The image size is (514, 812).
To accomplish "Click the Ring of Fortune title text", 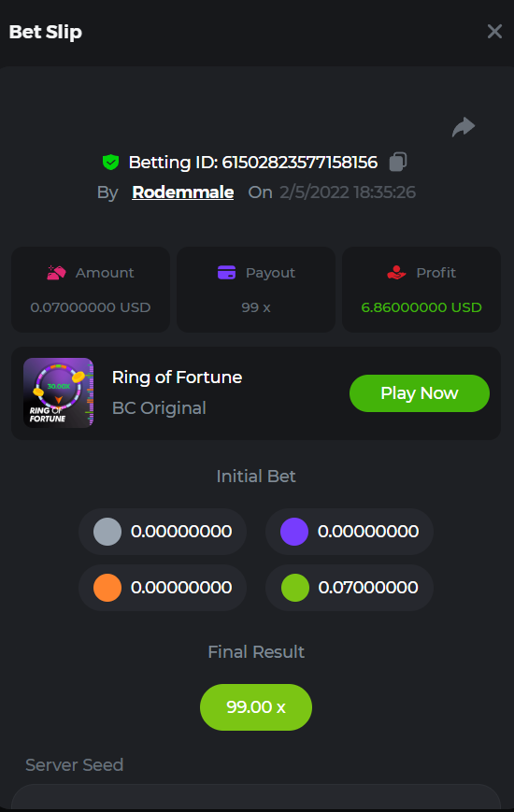I will 177,377.
